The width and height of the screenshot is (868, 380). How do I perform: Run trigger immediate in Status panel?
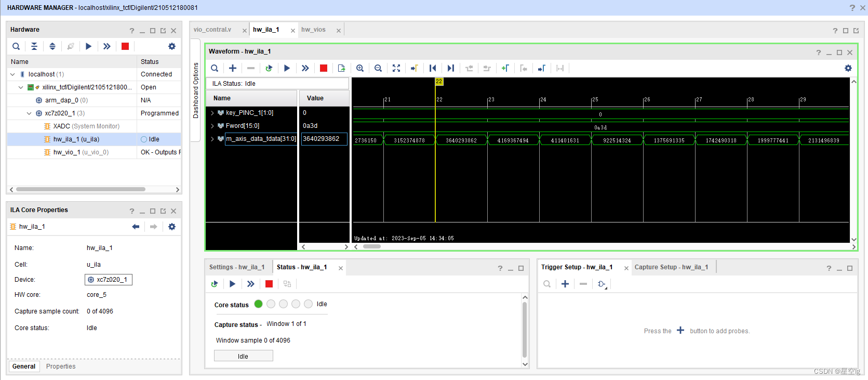pos(250,284)
